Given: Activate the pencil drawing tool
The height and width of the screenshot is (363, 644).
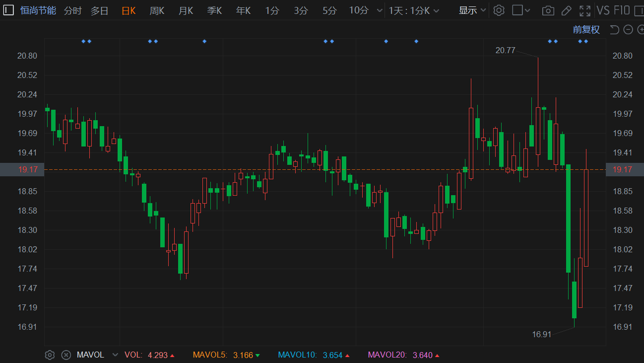Looking at the screenshot, I should click(x=566, y=10).
